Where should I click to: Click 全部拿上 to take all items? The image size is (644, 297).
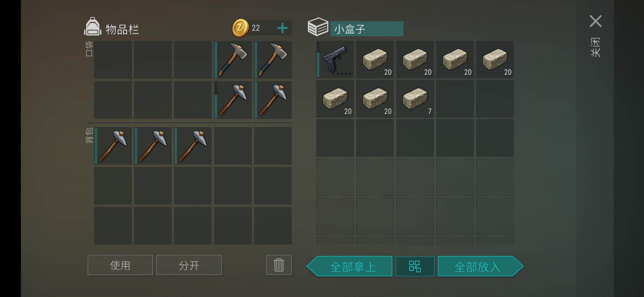coord(350,266)
